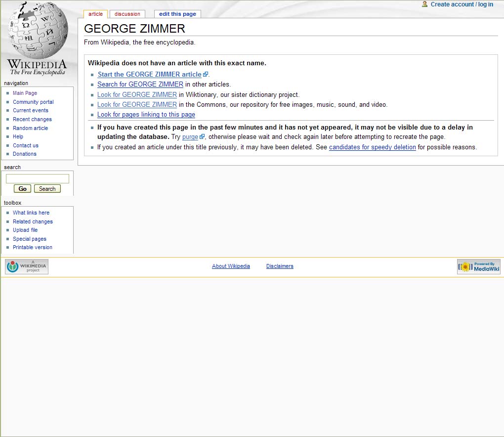Go to Main Page in navigation
The height and width of the screenshot is (437, 504).
[25, 93]
